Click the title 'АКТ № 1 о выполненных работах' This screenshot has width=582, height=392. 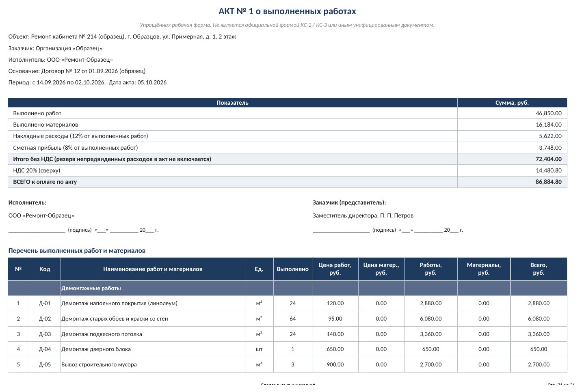pos(287,11)
